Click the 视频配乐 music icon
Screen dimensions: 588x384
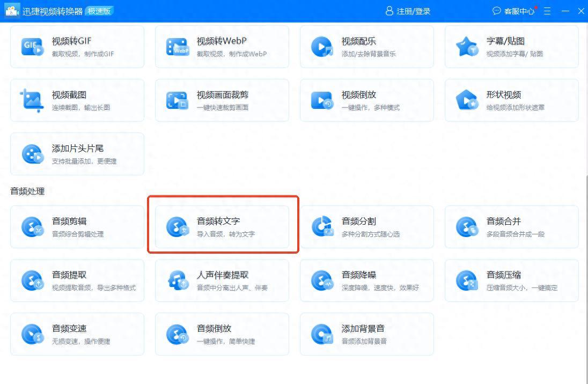tap(322, 47)
